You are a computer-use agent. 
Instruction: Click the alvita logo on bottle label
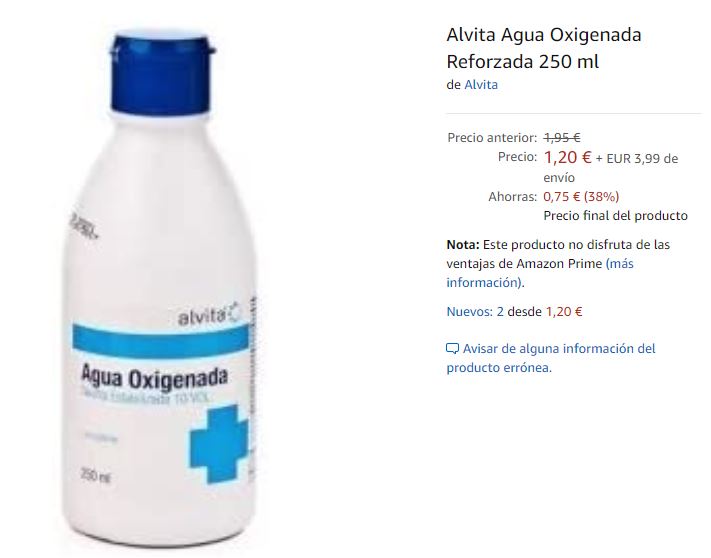[x=210, y=315]
